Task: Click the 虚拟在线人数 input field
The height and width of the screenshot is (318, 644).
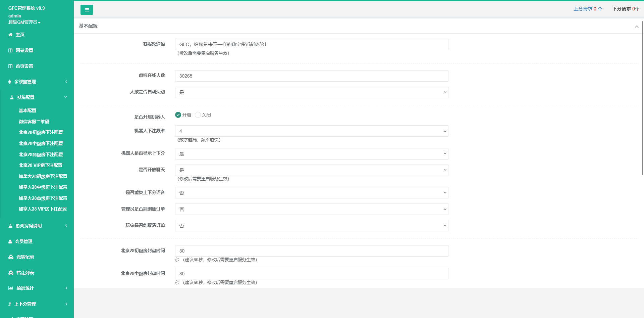Action: point(311,76)
